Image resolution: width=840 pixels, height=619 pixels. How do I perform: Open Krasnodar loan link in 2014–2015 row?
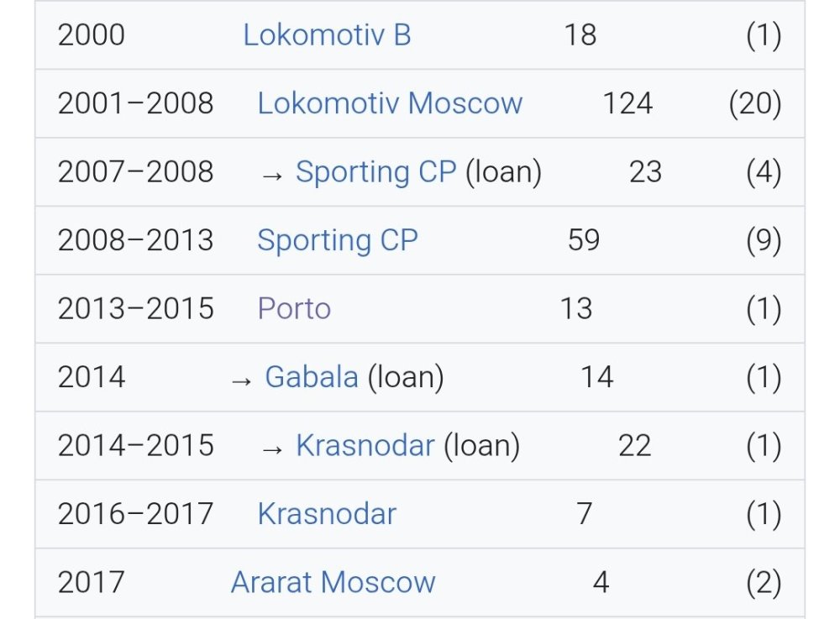pyautogui.click(x=365, y=445)
